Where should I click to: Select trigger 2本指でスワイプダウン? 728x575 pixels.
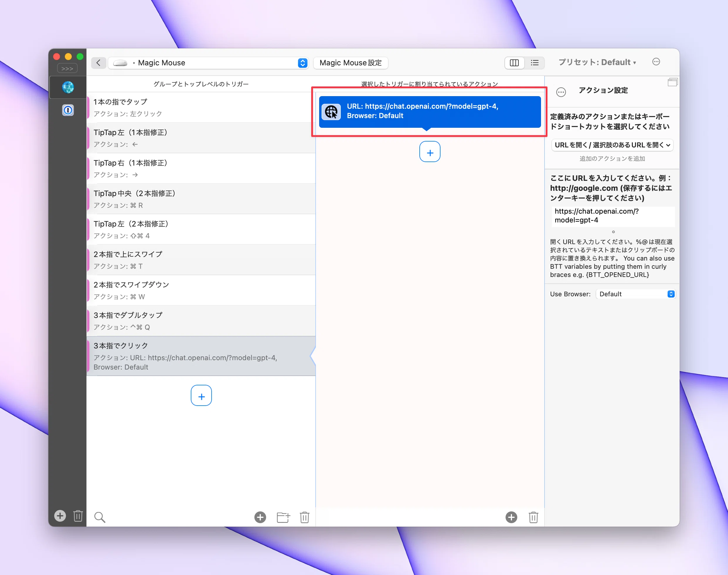(x=201, y=290)
